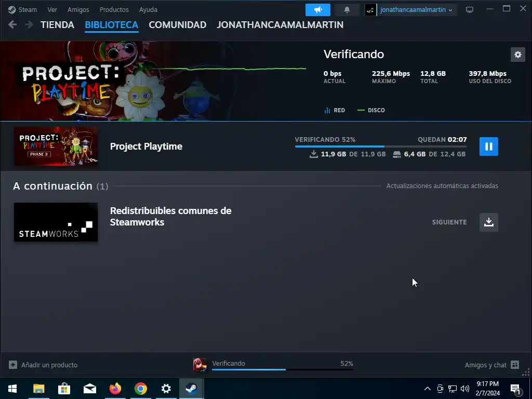
Task: Click Actualizaciones automáticas activadas text
Action: point(442,185)
